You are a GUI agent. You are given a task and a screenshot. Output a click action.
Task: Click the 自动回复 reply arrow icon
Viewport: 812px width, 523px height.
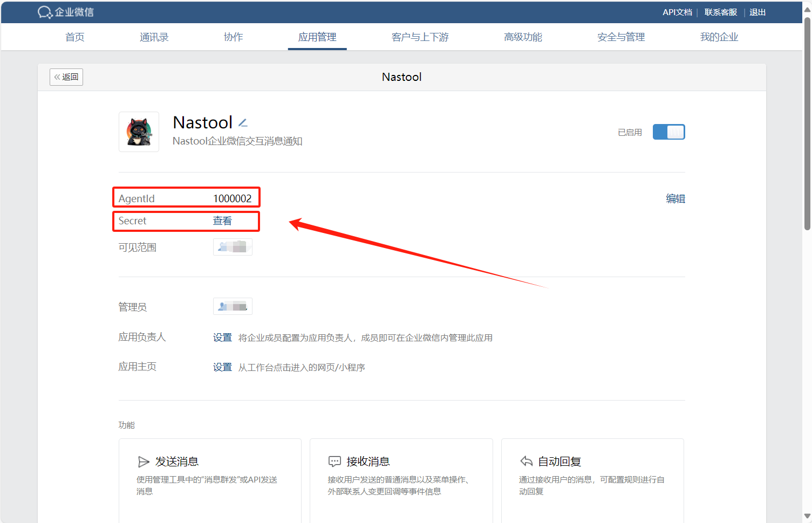tap(526, 461)
